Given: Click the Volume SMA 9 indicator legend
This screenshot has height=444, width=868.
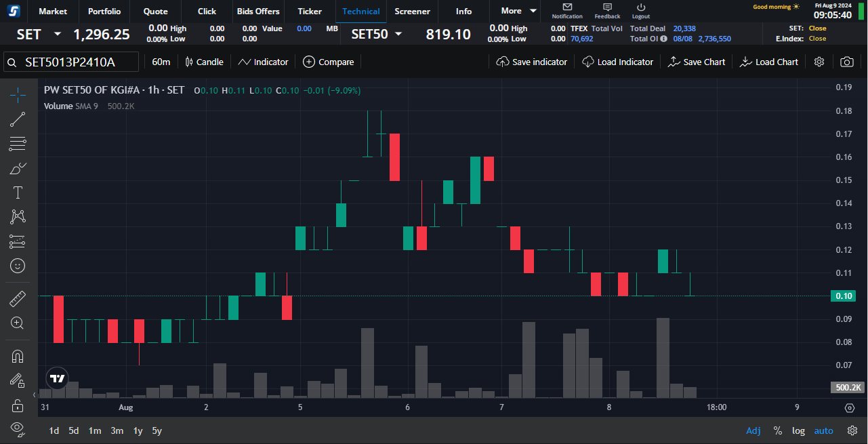Looking at the screenshot, I should tap(71, 106).
